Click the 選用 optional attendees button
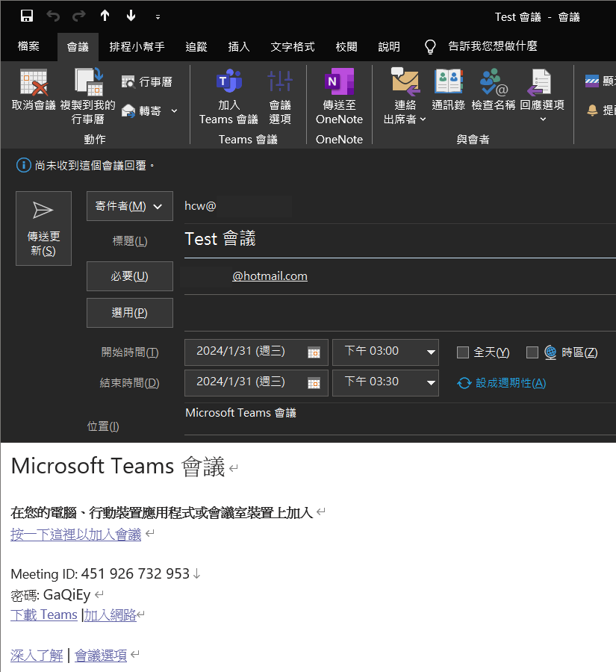The width and height of the screenshot is (616, 672). 130,313
